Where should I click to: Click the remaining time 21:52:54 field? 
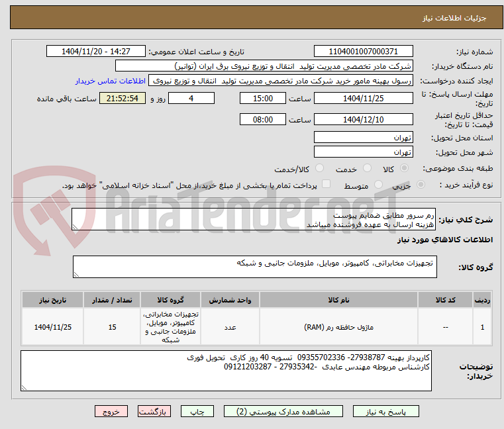(123, 99)
